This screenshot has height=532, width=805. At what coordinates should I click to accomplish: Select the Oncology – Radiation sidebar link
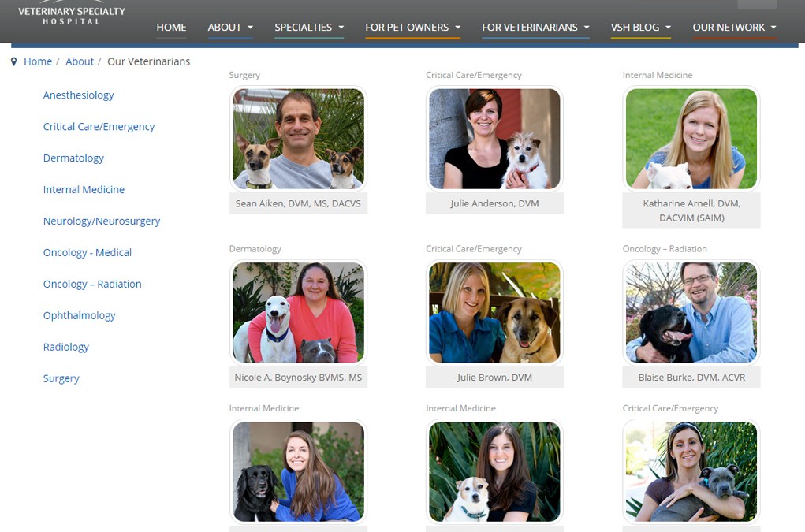point(92,285)
